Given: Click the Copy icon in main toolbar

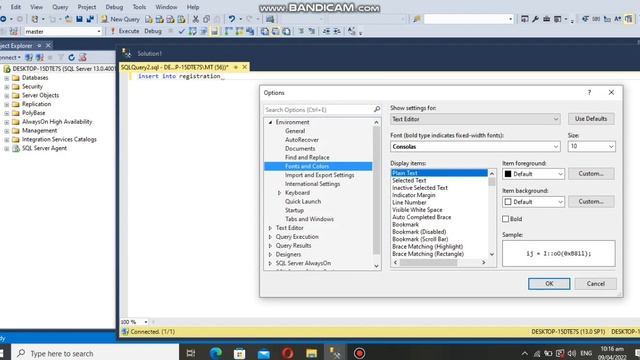Looking at the screenshot, I should [207, 19].
